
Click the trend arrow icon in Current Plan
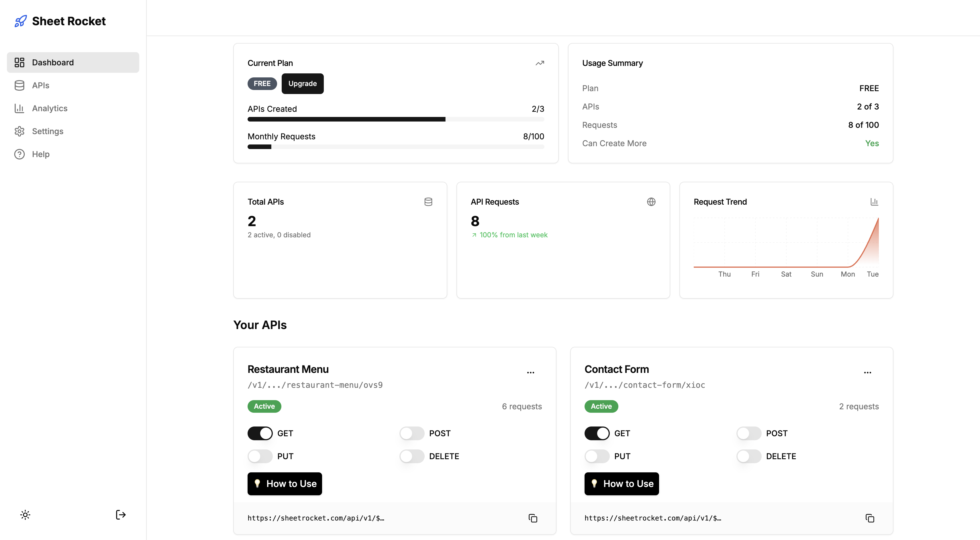[540, 63]
